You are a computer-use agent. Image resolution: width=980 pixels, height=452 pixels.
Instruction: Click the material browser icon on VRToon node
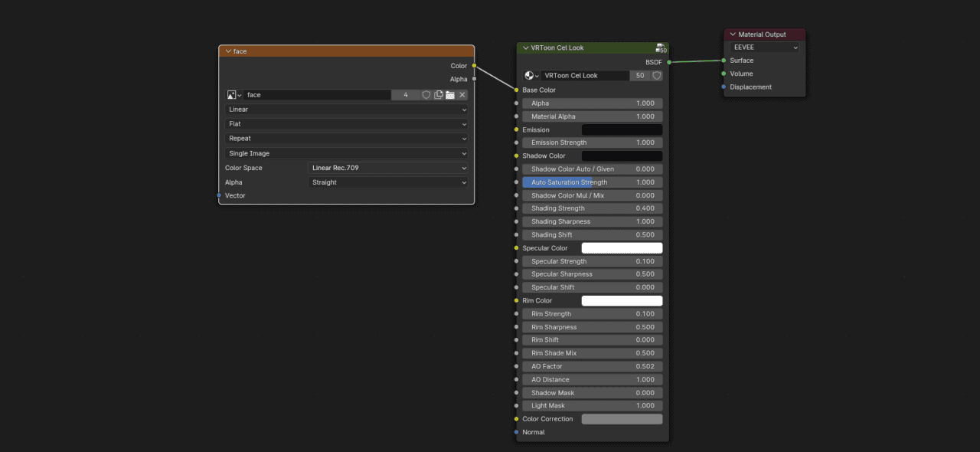coord(530,75)
